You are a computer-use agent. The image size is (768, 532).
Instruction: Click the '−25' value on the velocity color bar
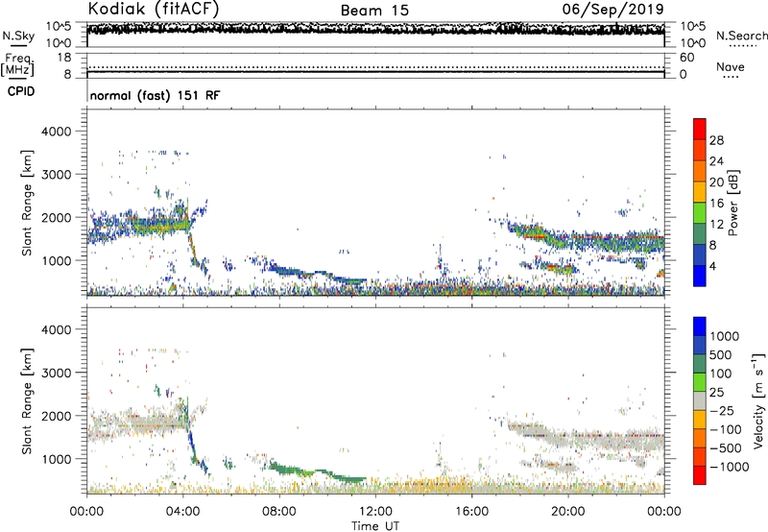[723, 410]
